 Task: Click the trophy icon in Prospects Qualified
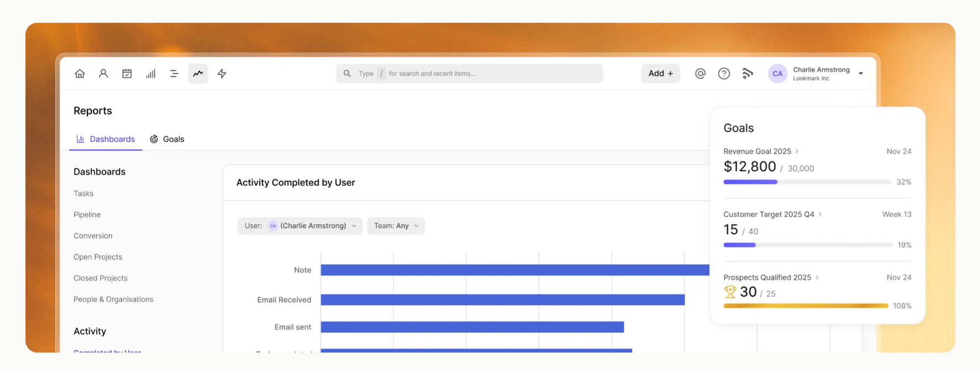click(x=730, y=292)
